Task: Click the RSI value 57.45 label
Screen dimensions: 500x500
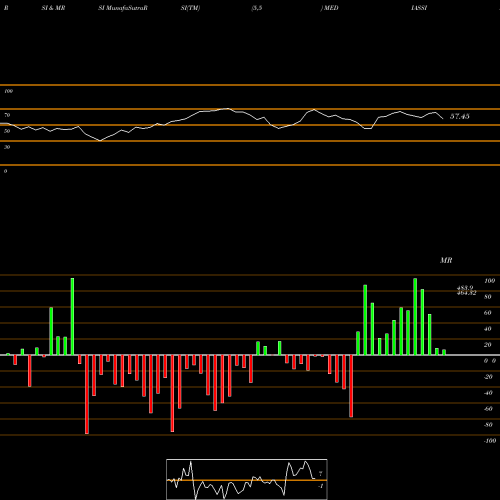Action: (460, 116)
